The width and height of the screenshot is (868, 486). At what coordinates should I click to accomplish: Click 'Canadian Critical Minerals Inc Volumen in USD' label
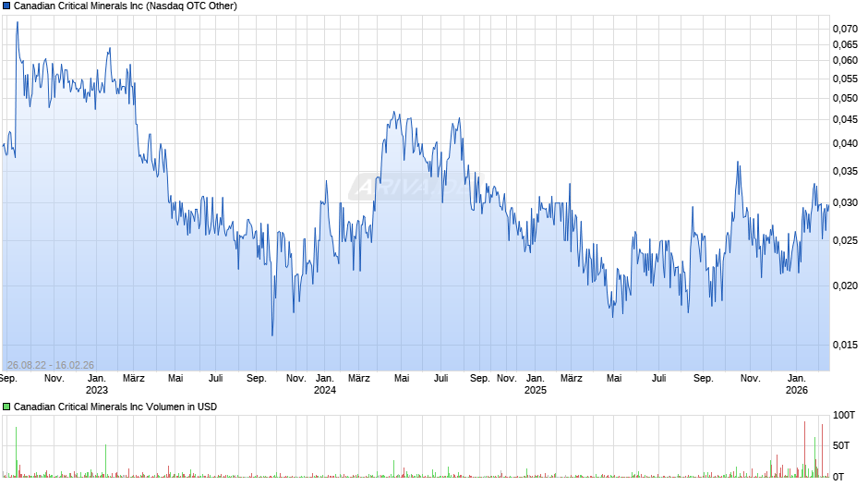pyautogui.click(x=115, y=407)
